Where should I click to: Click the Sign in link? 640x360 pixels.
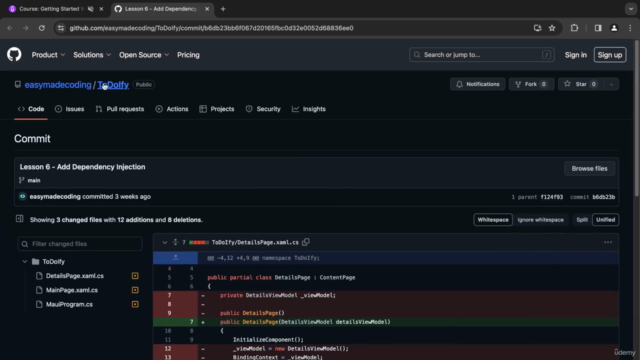pyautogui.click(x=576, y=55)
